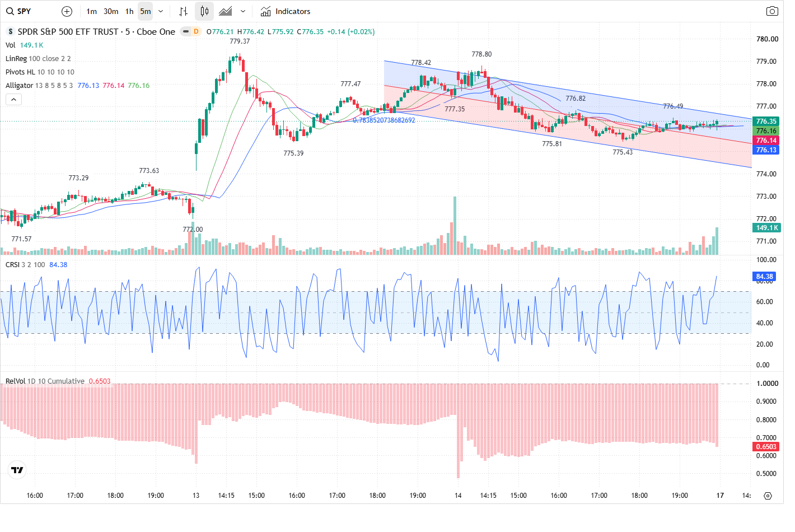Select the Candles chart style icon
795x532 pixels.
[x=204, y=11]
